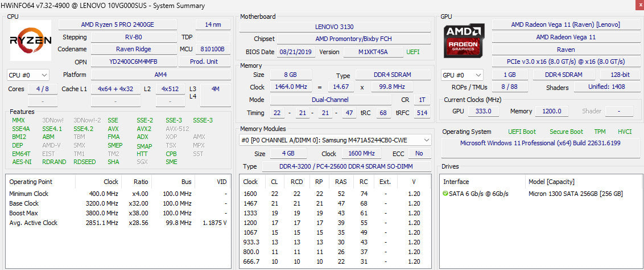The width and height of the screenshot is (644, 270).
Task: Click the Dual-Channel mode field
Action: pos(330,100)
